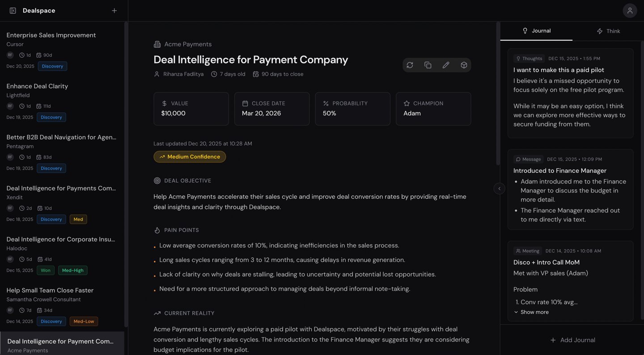Open the Introduced to Finance Manager journal entry

pyautogui.click(x=559, y=171)
